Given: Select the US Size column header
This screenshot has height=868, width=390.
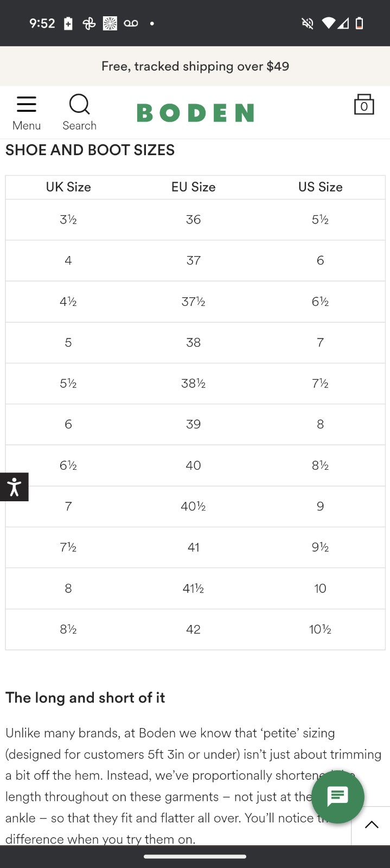Looking at the screenshot, I should tap(321, 187).
